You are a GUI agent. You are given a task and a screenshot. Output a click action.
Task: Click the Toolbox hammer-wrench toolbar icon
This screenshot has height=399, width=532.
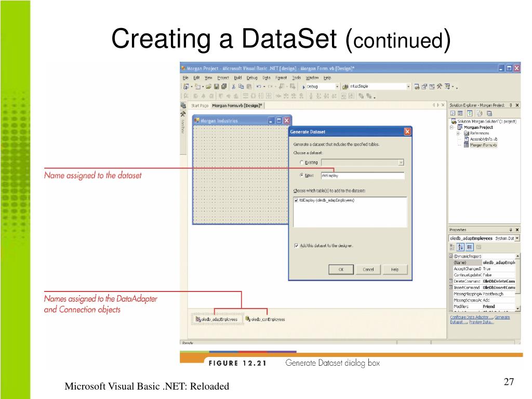click(440, 86)
